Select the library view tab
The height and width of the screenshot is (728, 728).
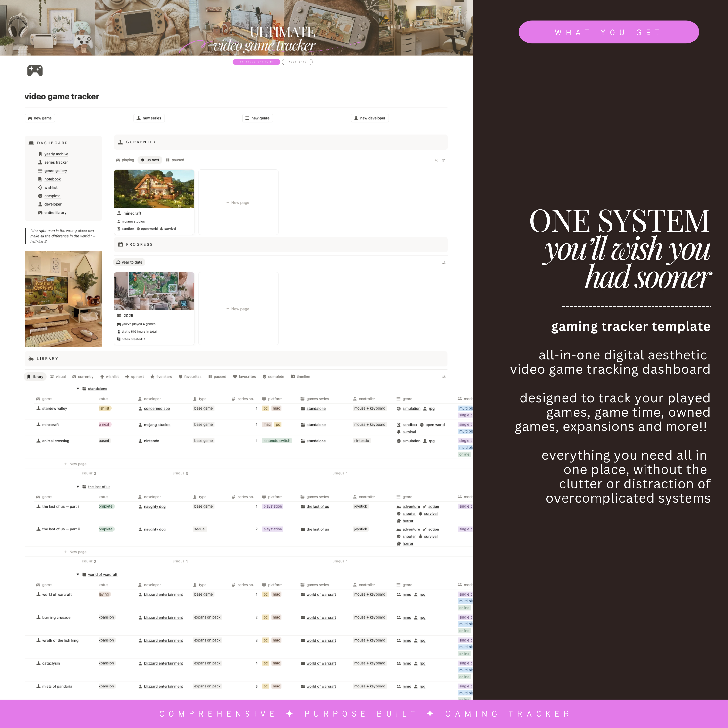35,377
